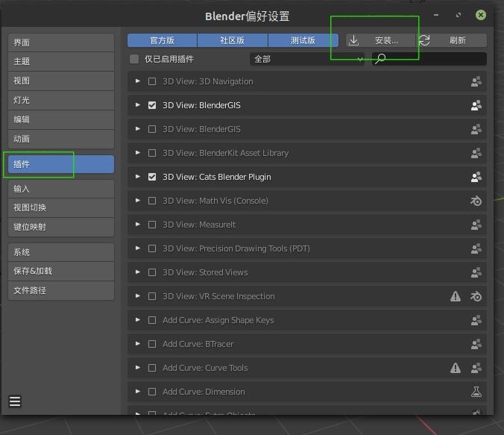Open the 灯光 section
This screenshot has width=504, height=435.
61,100
